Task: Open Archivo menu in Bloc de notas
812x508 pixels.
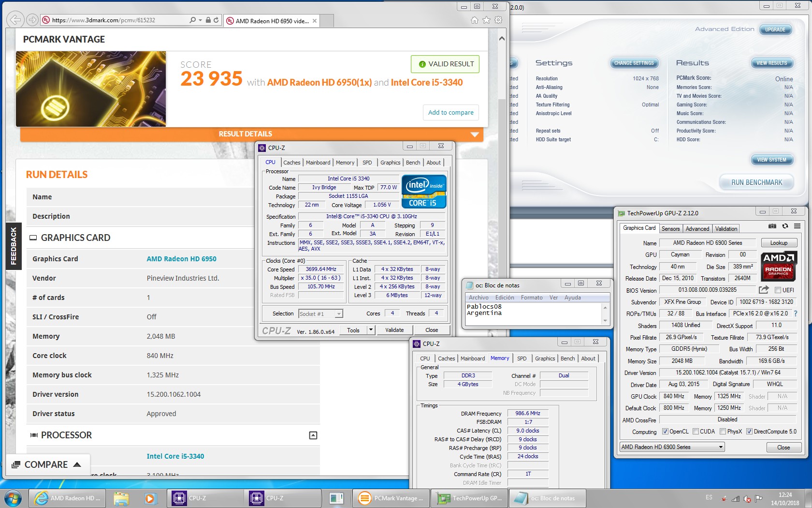Action: tap(478, 298)
